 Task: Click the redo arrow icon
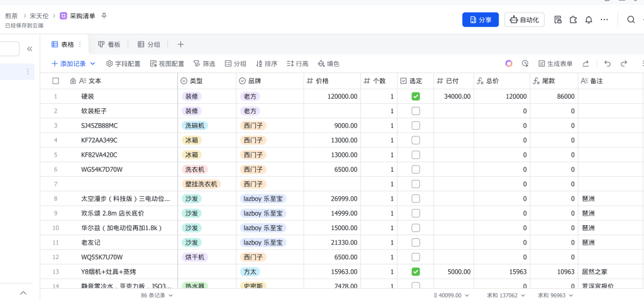[x=624, y=64]
